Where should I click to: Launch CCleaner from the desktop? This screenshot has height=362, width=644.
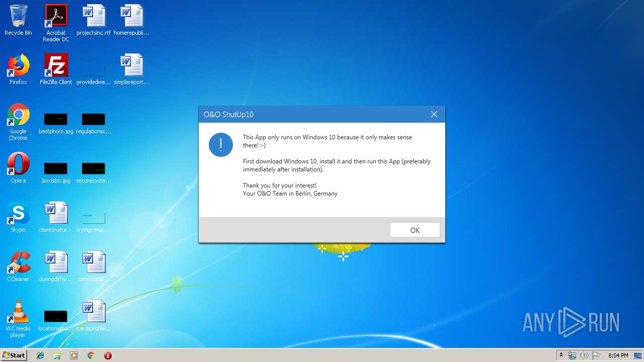pos(18,266)
